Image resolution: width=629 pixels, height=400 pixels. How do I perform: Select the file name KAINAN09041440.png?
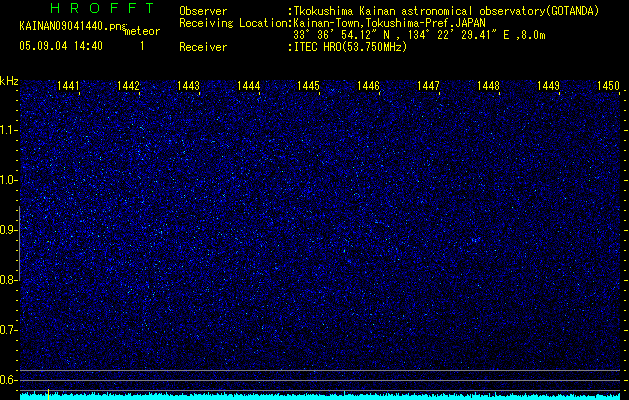click(x=72, y=26)
